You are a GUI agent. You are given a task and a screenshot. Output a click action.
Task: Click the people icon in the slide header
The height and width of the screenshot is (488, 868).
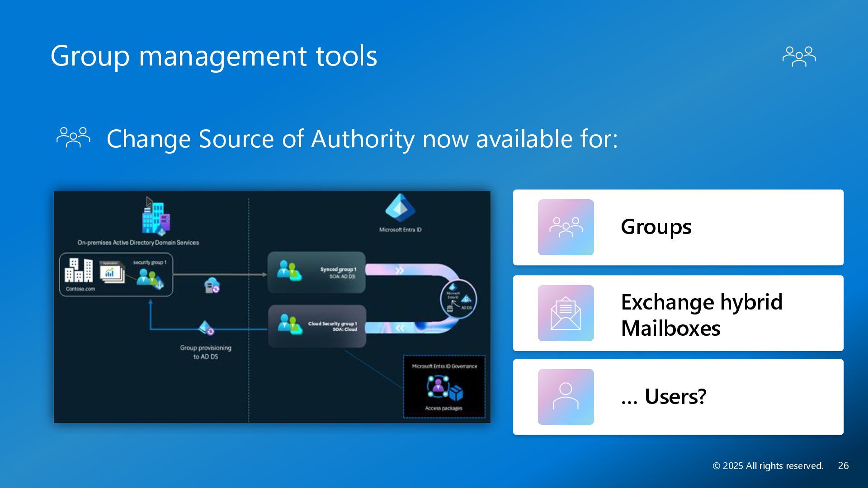pos(799,56)
